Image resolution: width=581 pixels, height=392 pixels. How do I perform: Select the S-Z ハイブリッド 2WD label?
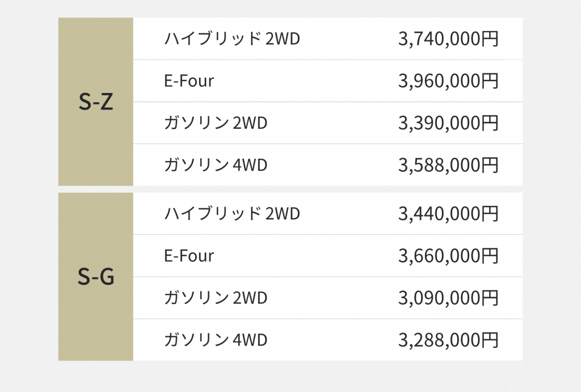coord(231,39)
